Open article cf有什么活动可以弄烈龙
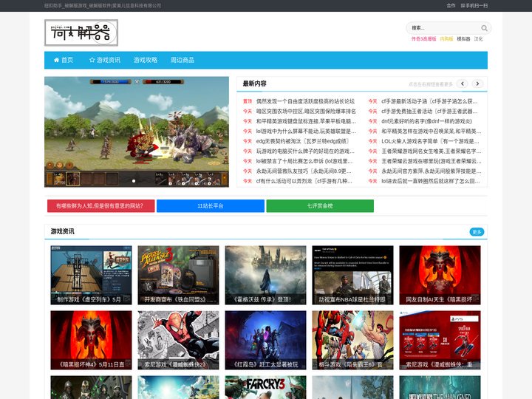The height and width of the screenshot is (399, 532). pos(304,181)
